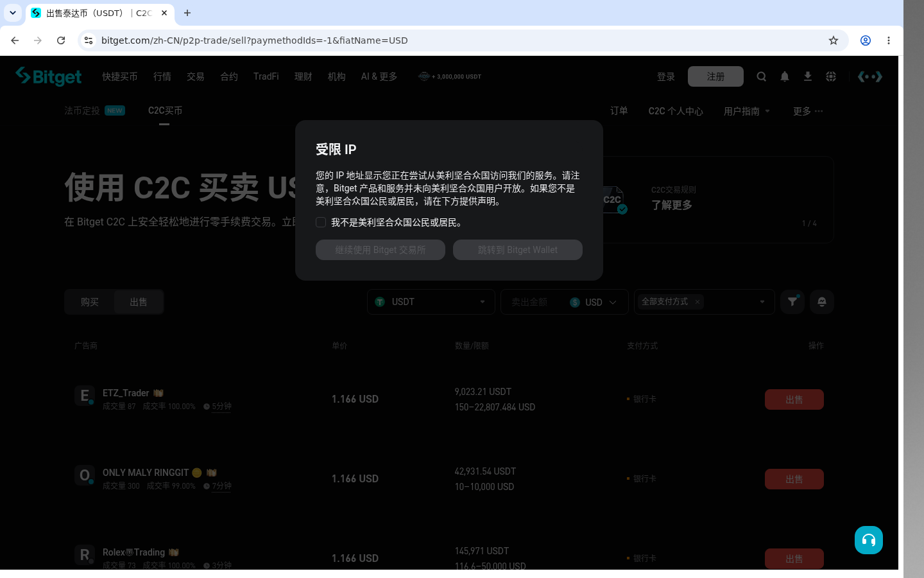Select the 出售 toggle tab
This screenshot has width=924, height=578.
tap(139, 302)
